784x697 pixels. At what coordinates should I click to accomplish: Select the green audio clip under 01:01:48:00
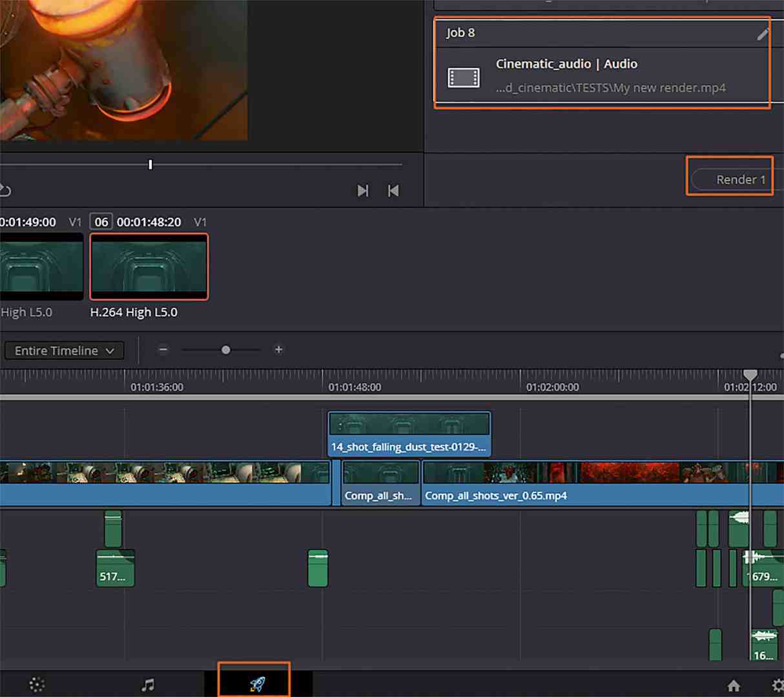point(318,568)
